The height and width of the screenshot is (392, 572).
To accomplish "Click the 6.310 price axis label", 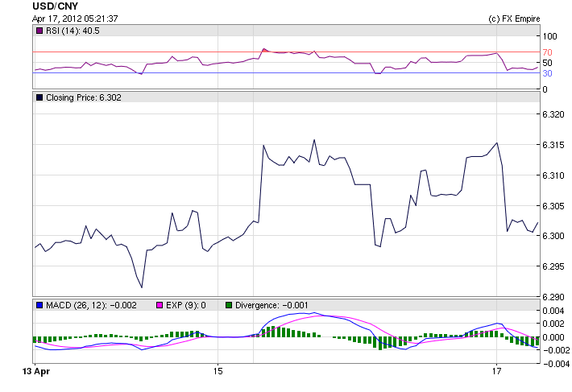I will tap(553, 175).
